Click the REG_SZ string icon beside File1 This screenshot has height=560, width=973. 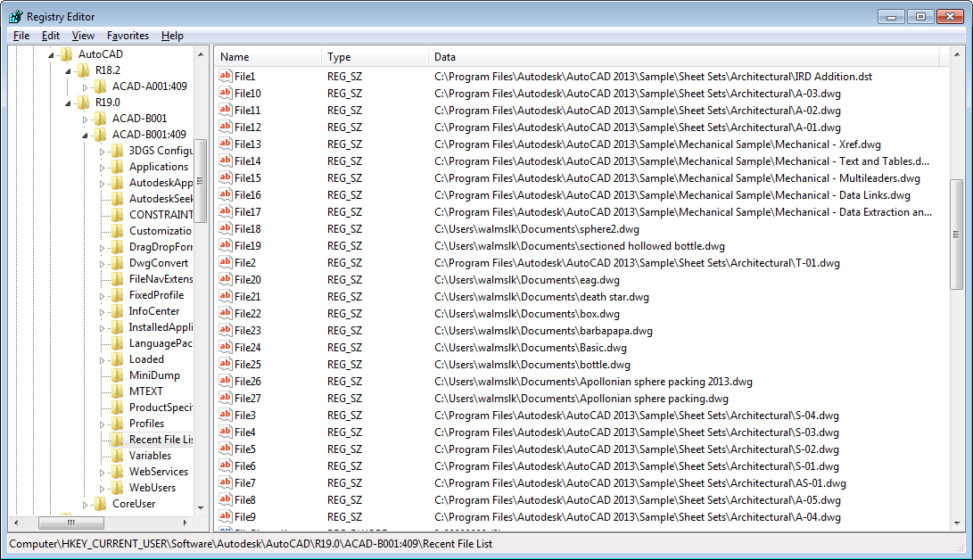point(226,77)
